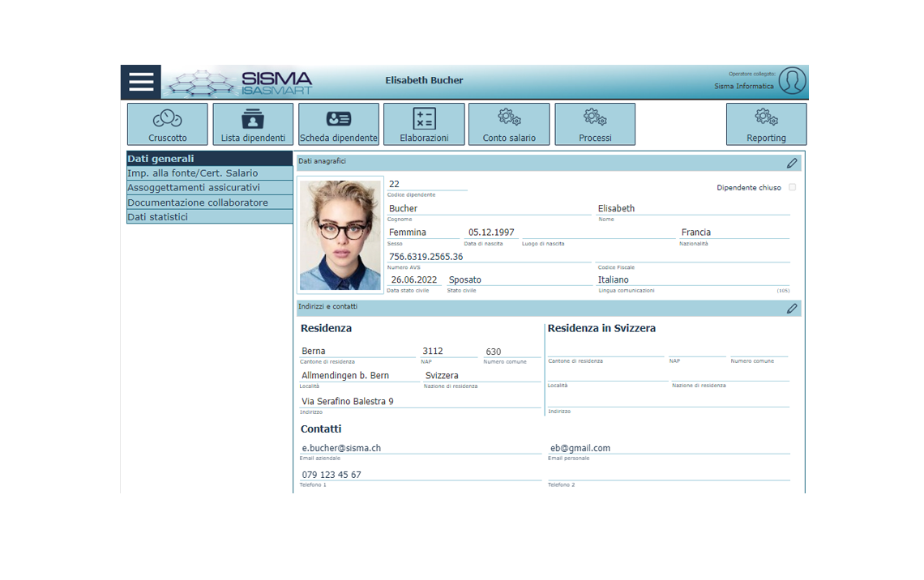
Task: Open the Processi module
Action: tap(595, 124)
